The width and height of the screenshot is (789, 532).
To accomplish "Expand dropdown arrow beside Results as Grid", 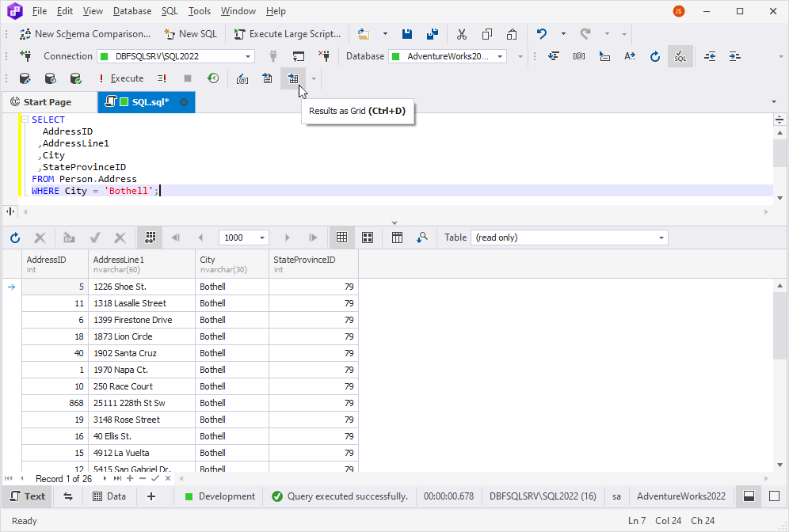I will point(314,78).
